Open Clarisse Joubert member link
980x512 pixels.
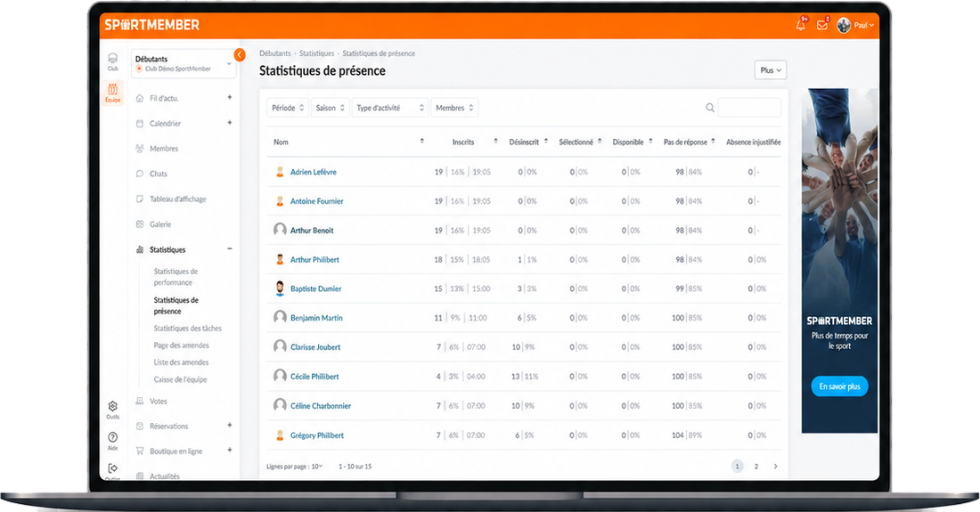(x=315, y=347)
